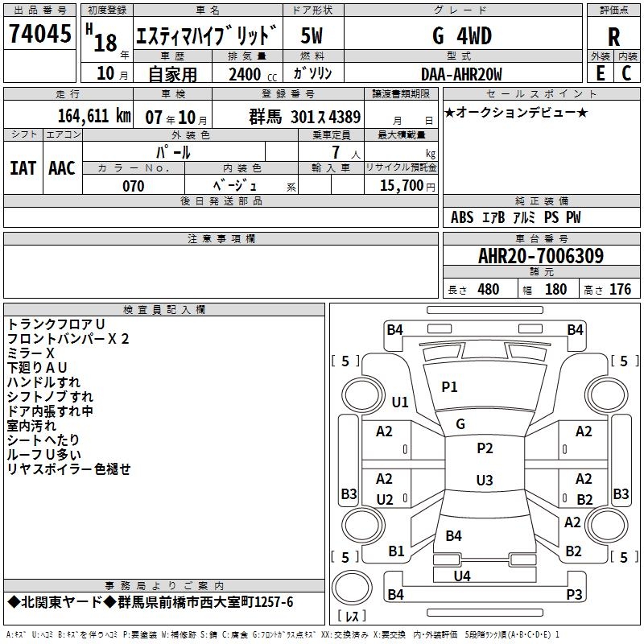Click the spare tire circle above レス
Viewport: 644px width, 644px height.
point(352,587)
